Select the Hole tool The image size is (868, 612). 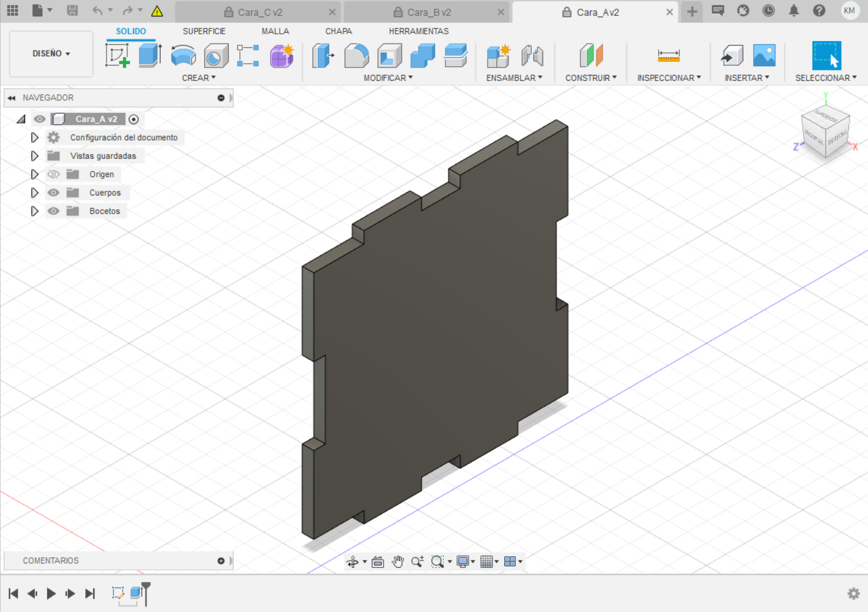pyautogui.click(x=216, y=56)
